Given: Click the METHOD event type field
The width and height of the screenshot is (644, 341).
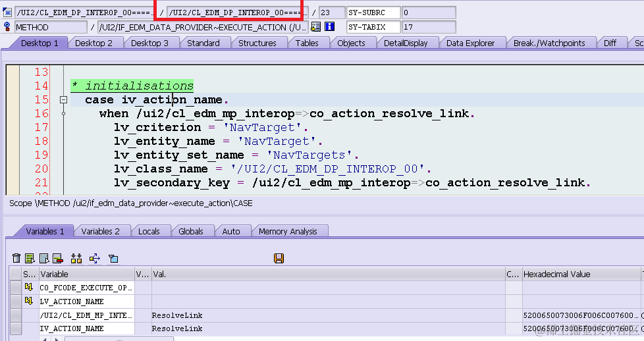Looking at the screenshot, I should [51, 27].
